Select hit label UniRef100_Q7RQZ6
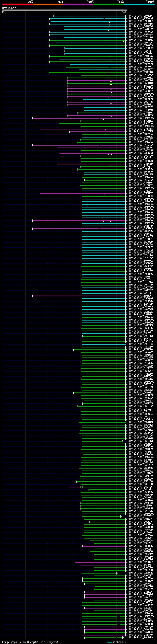157x644 pixels. (141, 594)
